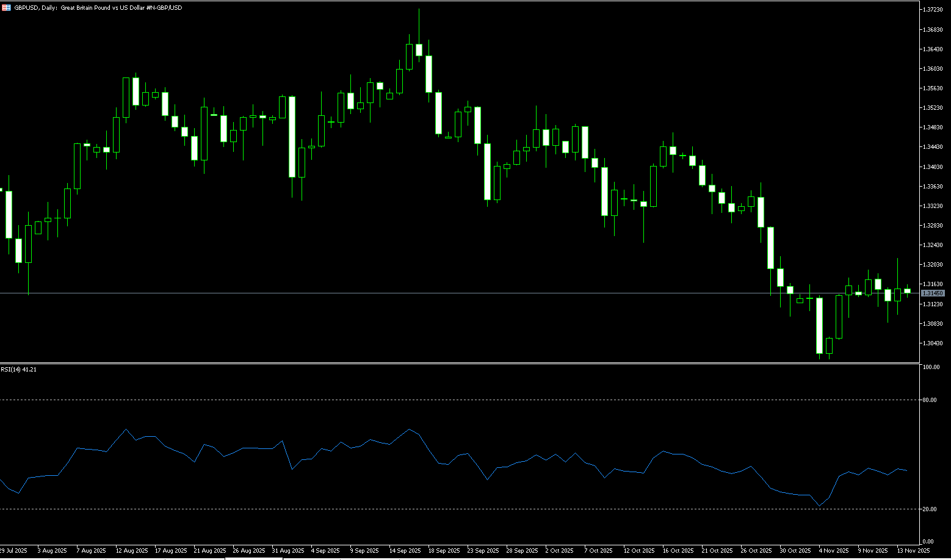951x560 pixels.
Task: Click the 29 Jul 2025 date label
Action: [13, 550]
